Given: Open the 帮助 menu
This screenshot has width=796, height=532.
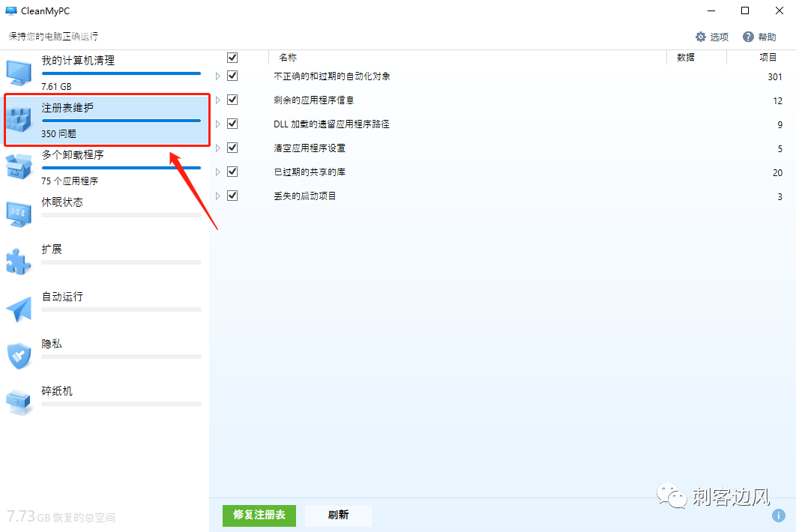Looking at the screenshot, I should coord(759,37).
